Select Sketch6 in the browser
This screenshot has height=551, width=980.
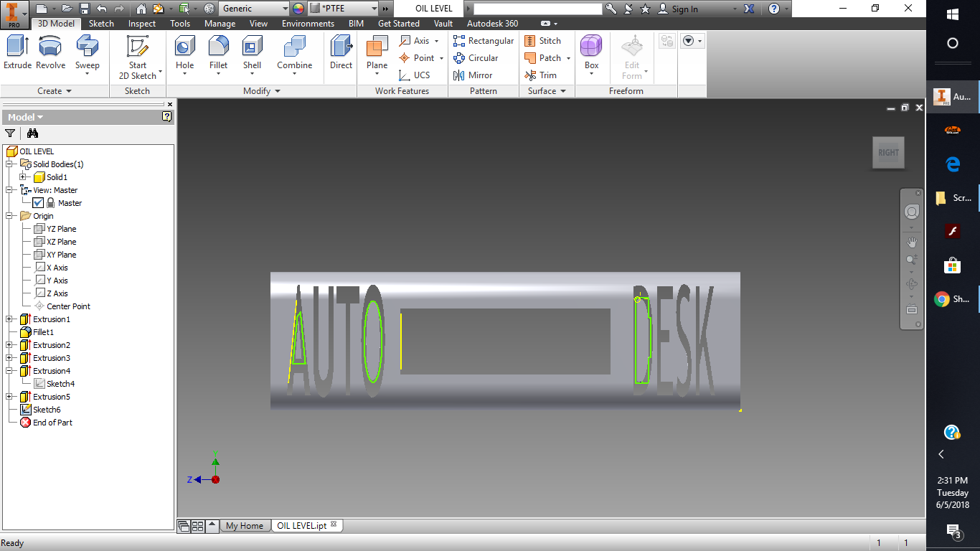coord(47,410)
